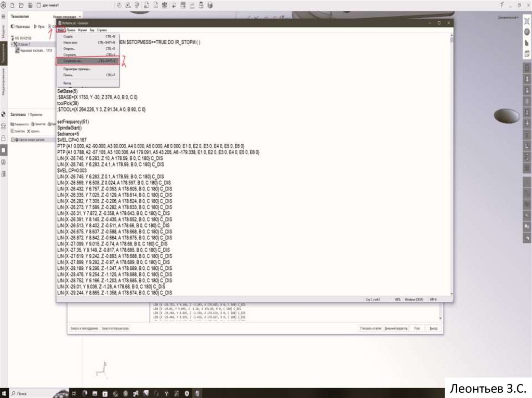This screenshot has height=398, width=532.
Task: Open the Новая операция dropdown
Action: click(x=67, y=17)
